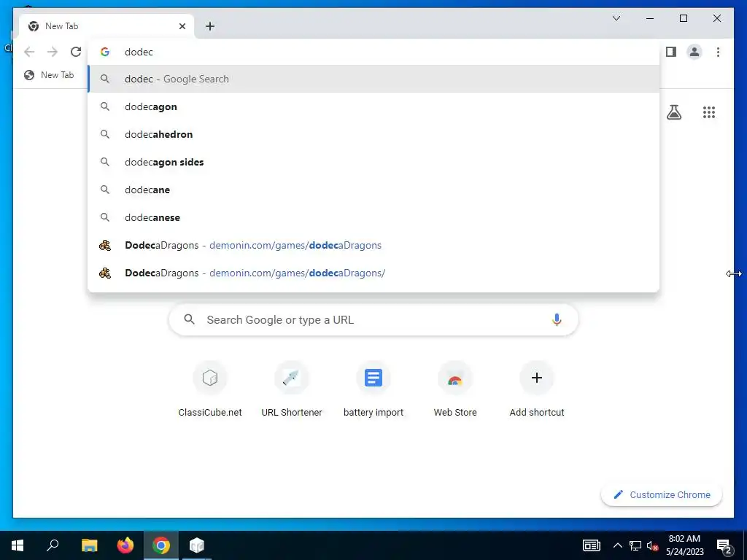
Task: Show hidden system tray icons
Action: pos(617,545)
